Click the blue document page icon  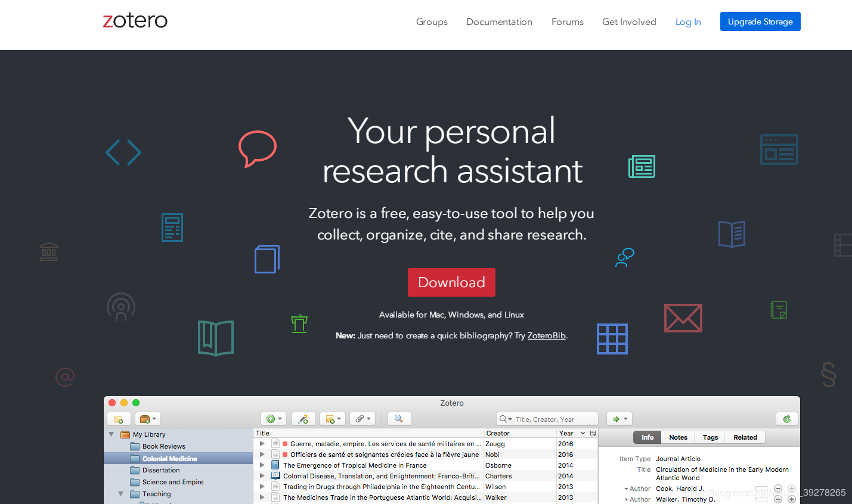coord(172,228)
